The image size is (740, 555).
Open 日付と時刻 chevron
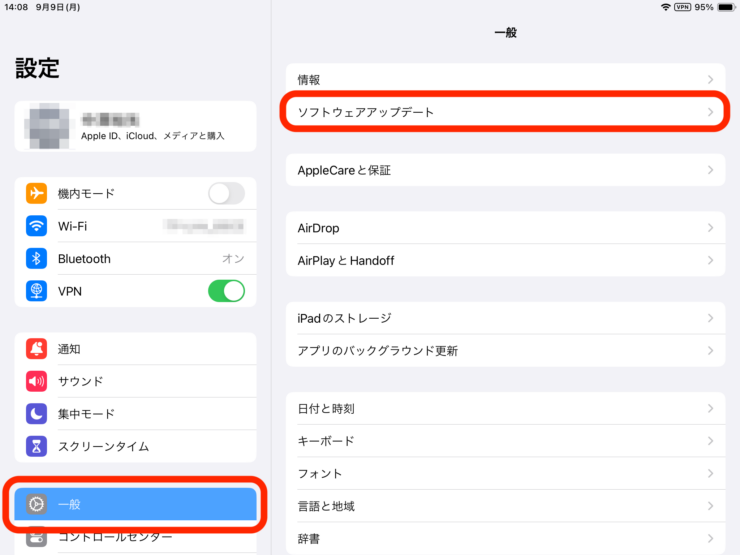click(x=710, y=408)
